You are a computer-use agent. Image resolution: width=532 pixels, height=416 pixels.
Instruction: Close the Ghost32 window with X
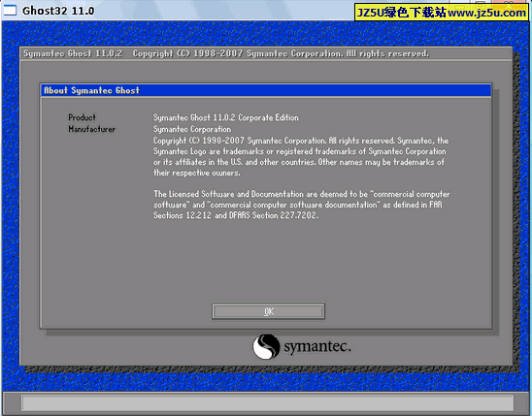(509, 4)
